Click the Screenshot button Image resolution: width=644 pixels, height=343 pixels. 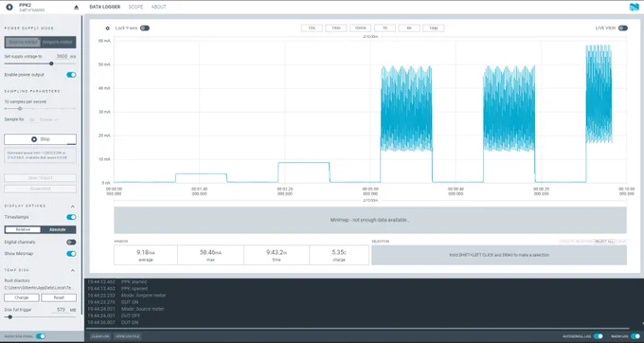coord(40,189)
